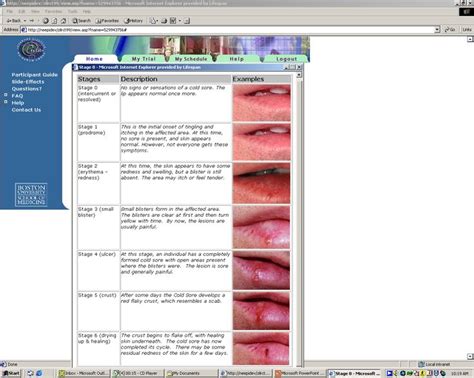Open the Favorites menu in the menu bar
Viewport: 474px width, 378px height.
(x=53, y=11)
